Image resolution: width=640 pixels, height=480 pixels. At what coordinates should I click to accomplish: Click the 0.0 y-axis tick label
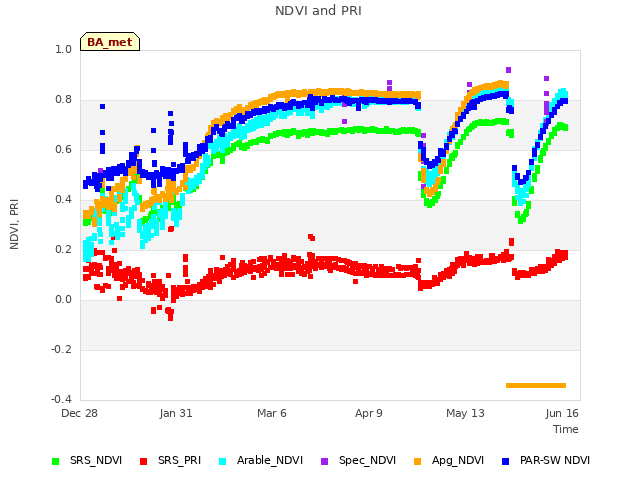63,300
